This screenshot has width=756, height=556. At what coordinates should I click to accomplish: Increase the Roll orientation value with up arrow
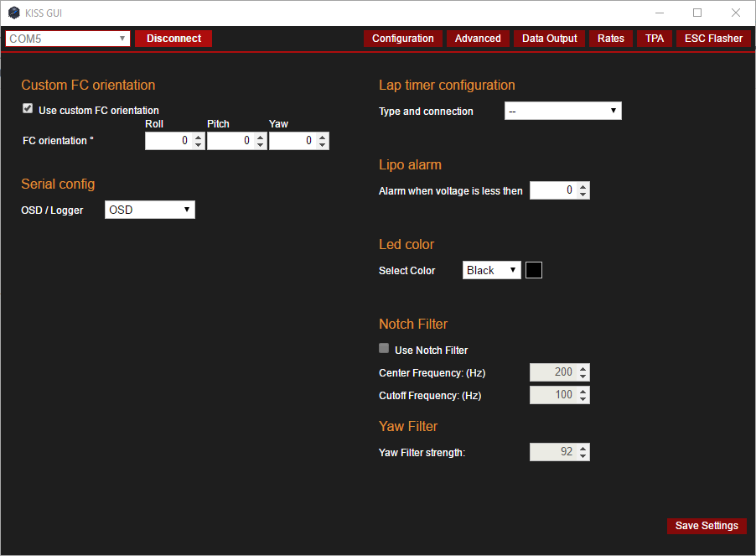pos(198,137)
